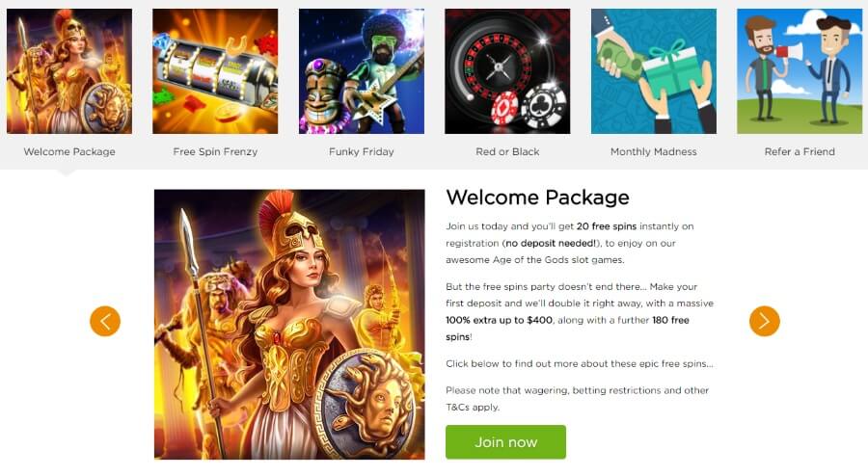Select the Red or Black label
The image size is (868, 476).
(507, 152)
